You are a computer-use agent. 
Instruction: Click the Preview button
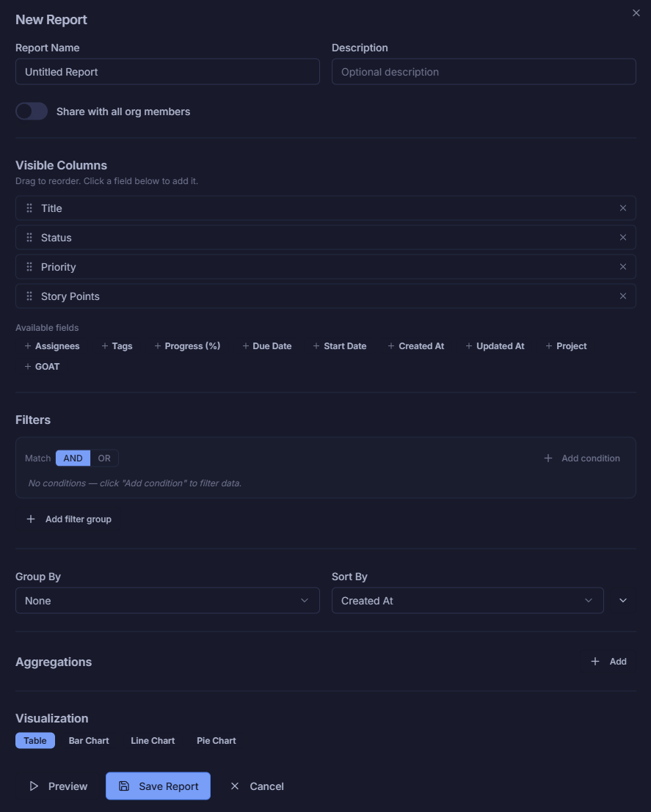58,786
